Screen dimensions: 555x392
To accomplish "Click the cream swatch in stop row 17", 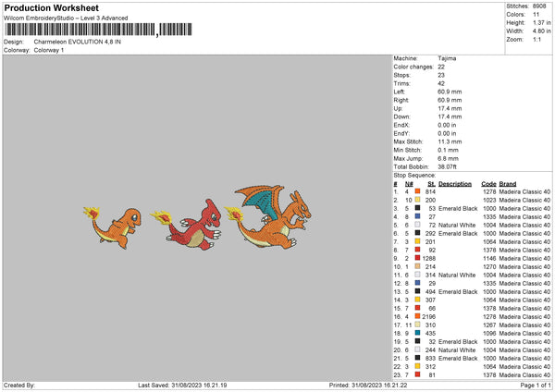I will click(x=418, y=325).
